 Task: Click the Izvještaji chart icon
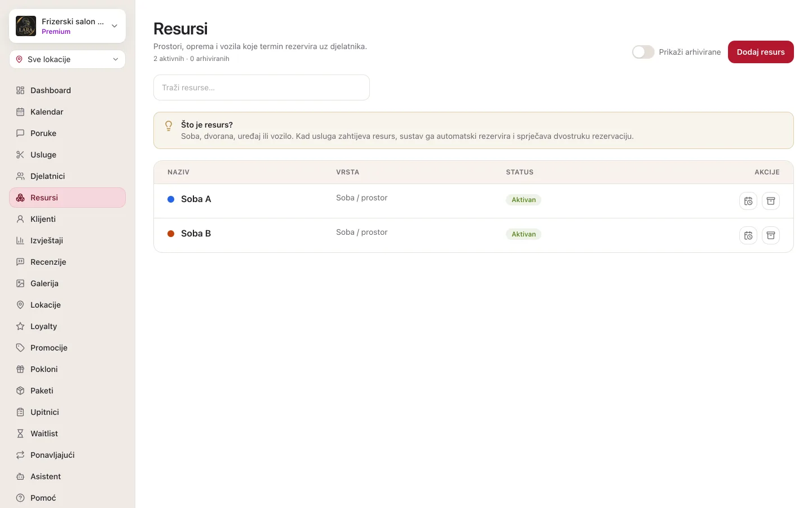pos(20,240)
